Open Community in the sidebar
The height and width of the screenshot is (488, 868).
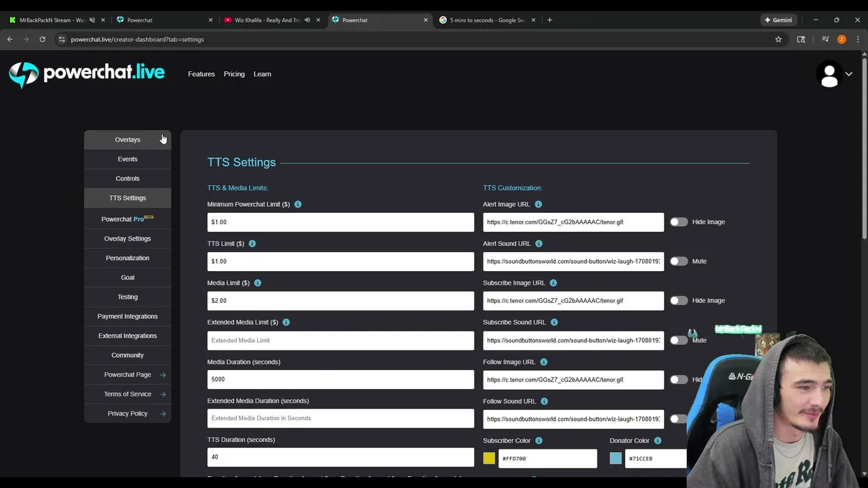click(x=127, y=355)
